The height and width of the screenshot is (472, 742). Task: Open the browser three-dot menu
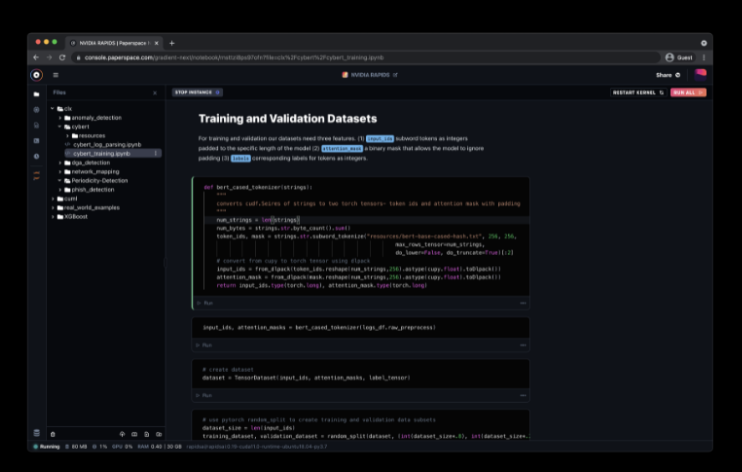coord(704,57)
